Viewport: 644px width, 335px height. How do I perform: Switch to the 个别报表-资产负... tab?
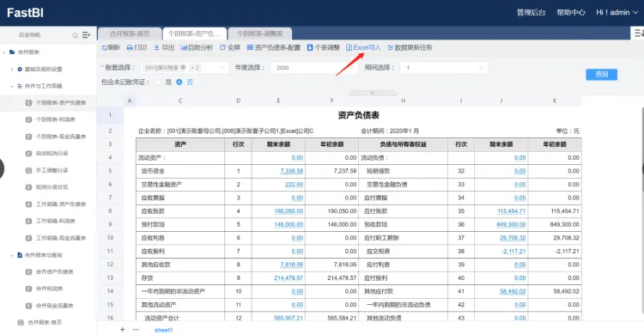pyautogui.click(x=194, y=33)
